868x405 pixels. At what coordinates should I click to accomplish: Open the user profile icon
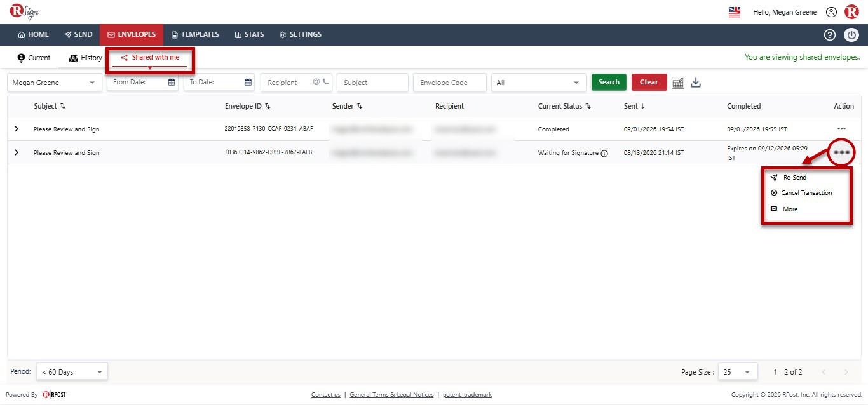831,12
